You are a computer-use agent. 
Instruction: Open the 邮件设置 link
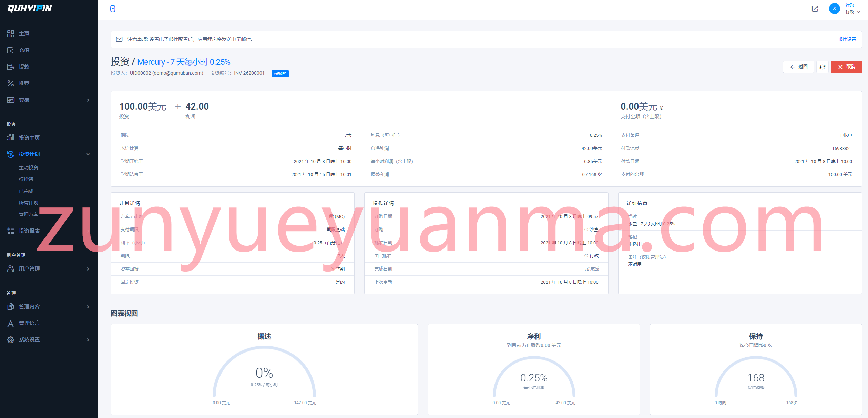click(847, 39)
